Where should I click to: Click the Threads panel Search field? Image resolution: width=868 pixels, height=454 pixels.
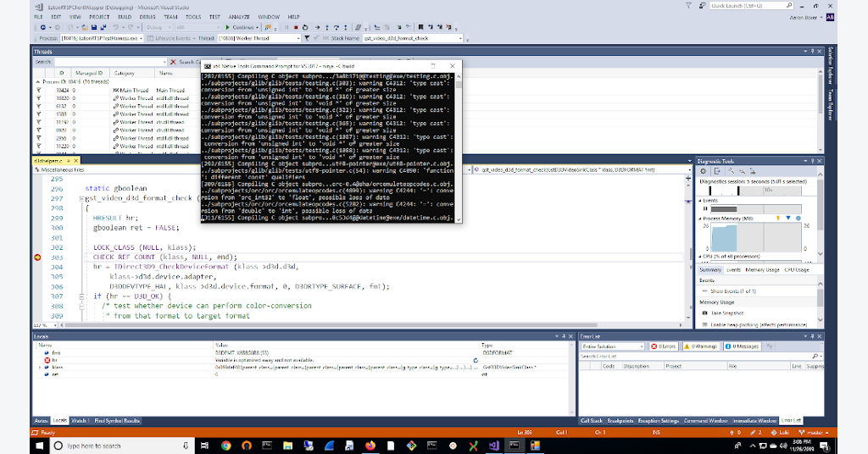(110, 62)
